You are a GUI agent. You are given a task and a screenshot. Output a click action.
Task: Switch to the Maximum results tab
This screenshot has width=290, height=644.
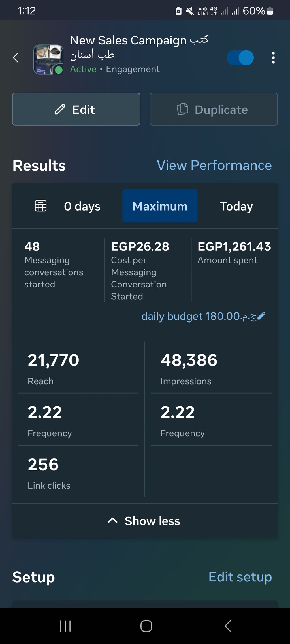(160, 206)
